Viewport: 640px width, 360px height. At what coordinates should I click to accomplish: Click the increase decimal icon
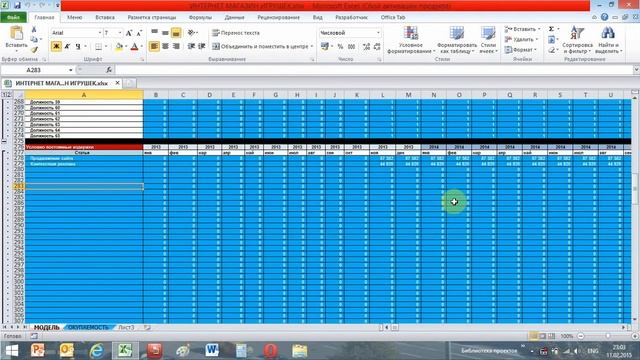pyautogui.click(x=366, y=47)
